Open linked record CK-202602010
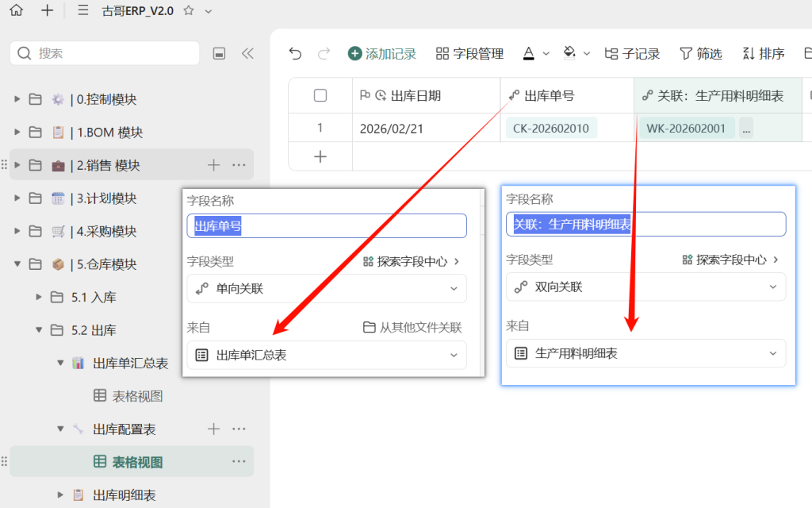 [551, 128]
